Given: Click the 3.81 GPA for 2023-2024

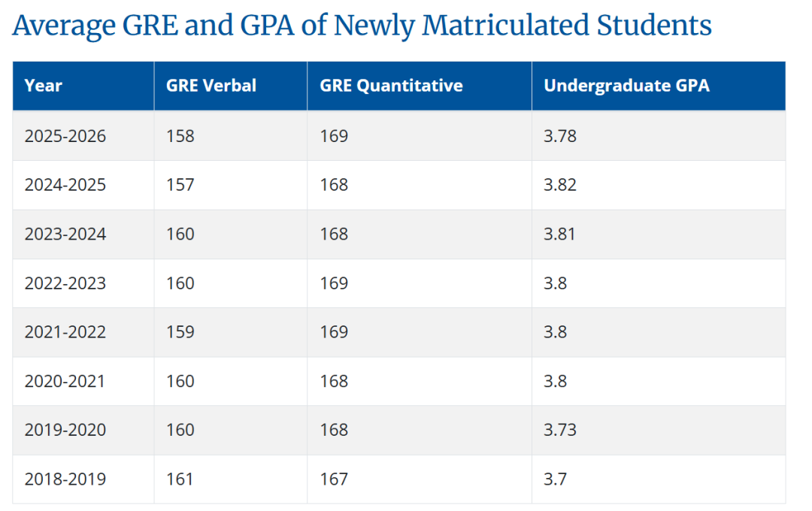Looking at the screenshot, I should pyautogui.click(x=559, y=234).
